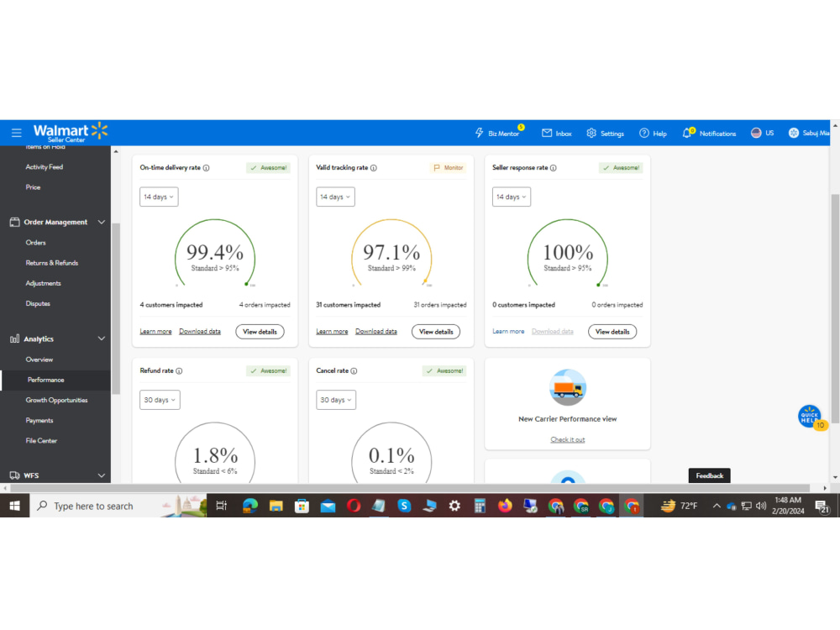840x630 pixels.
Task: Open Growth Opportunities page
Action: click(x=57, y=400)
